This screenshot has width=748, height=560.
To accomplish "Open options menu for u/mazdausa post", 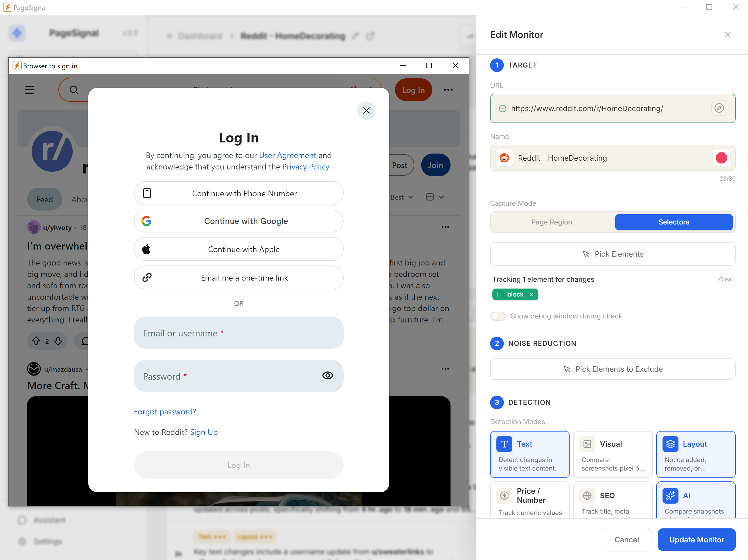I will coord(445,369).
